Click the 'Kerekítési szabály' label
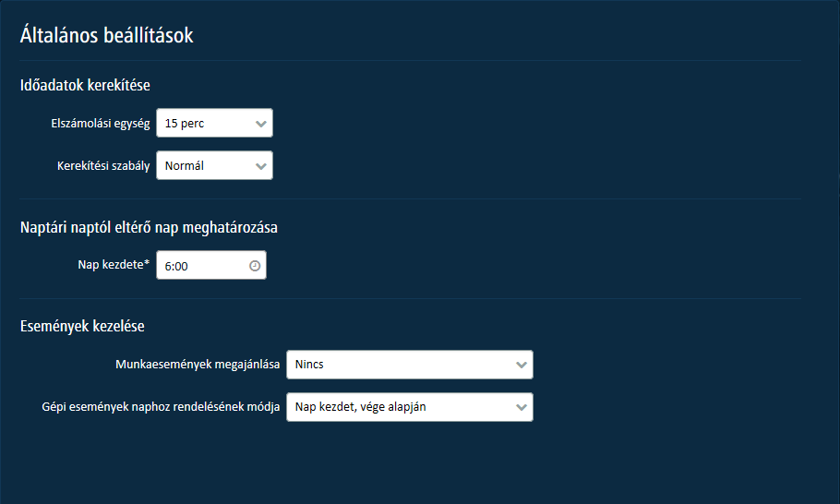The image size is (840, 504). [x=103, y=167]
